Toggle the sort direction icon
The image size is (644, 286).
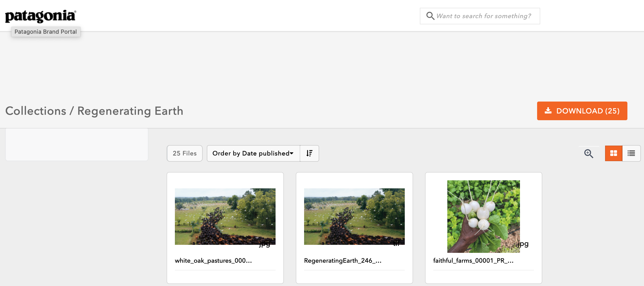(309, 153)
